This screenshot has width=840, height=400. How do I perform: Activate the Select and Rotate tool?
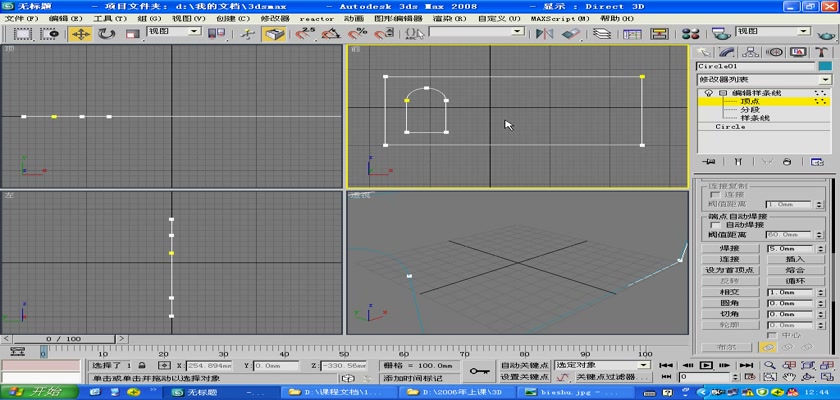click(x=107, y=34)
